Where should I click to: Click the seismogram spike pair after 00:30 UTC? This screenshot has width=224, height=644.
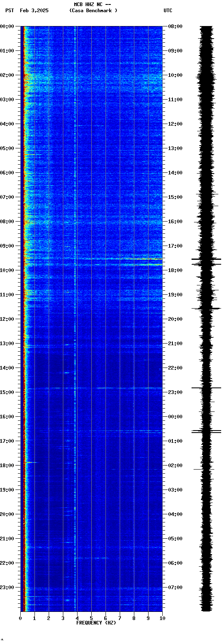207,431
